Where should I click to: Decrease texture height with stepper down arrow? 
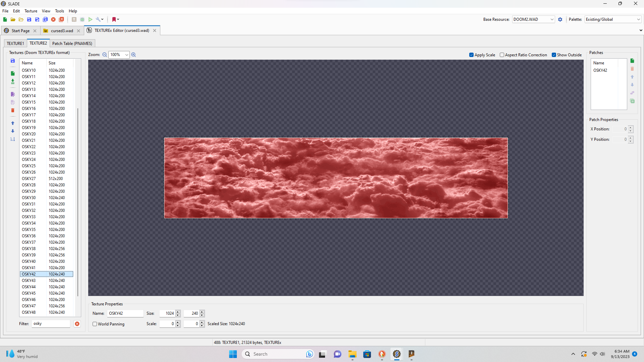click(202, 315)
